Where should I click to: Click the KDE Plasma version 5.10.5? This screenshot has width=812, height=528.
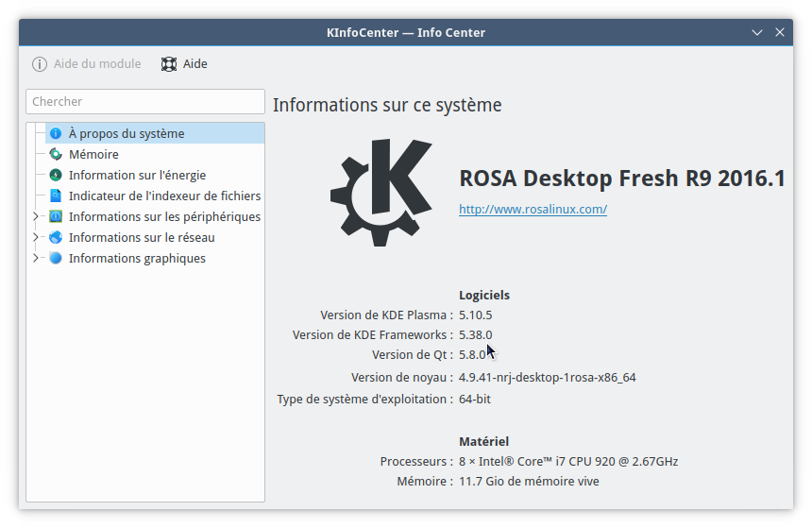pos(475,315)
